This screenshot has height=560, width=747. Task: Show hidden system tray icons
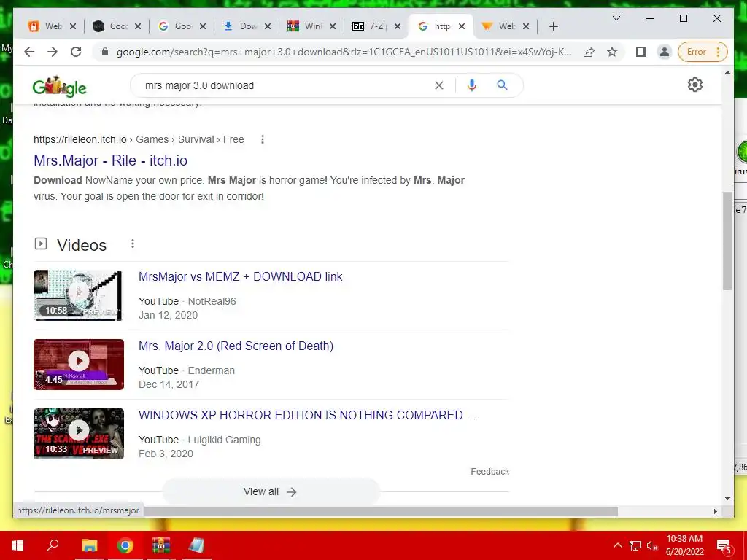(x=617, y=545)
